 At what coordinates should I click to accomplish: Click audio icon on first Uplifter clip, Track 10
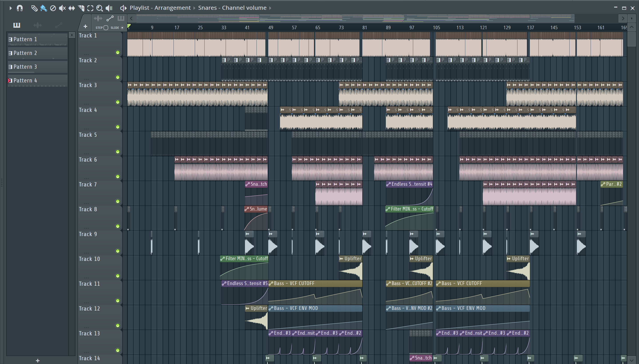tap(341, 259)
